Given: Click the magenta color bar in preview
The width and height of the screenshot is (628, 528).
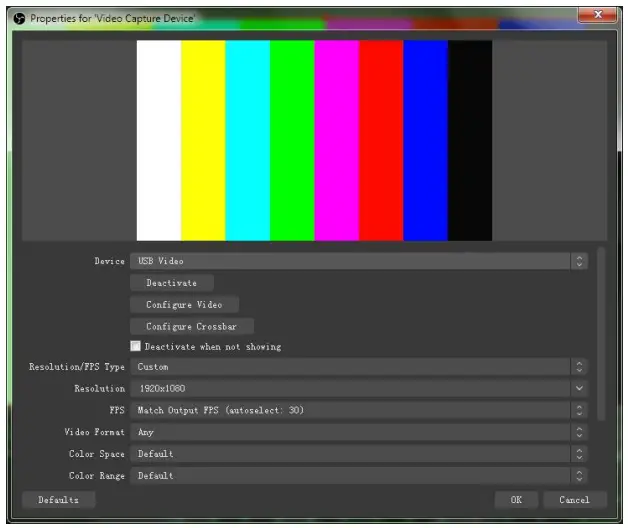Looking at the screenshot, I should (x=337, y=140).
